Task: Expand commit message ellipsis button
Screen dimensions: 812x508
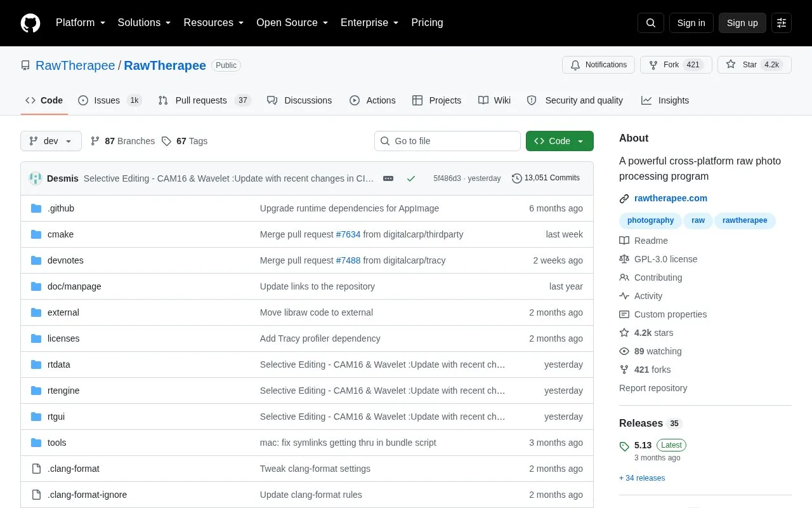Action: (x=388, y=178)
